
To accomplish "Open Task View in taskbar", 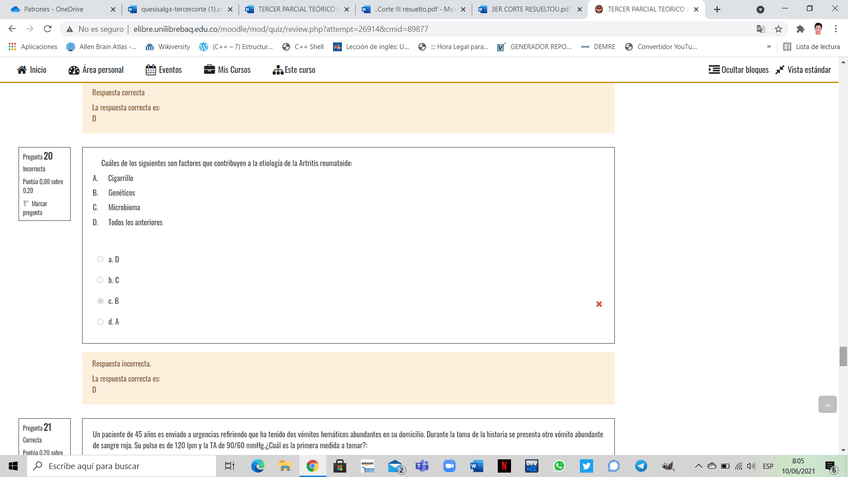I will (229, 466).
